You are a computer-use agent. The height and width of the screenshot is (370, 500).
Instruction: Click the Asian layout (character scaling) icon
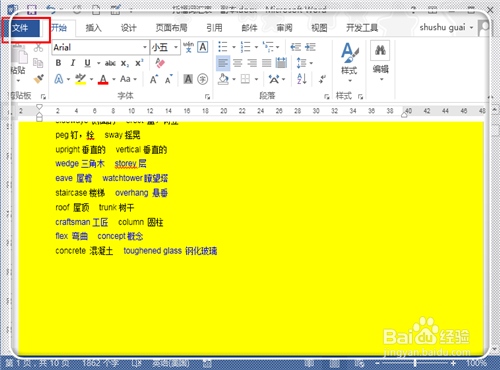pyautogui.click(x=274, y=79)
